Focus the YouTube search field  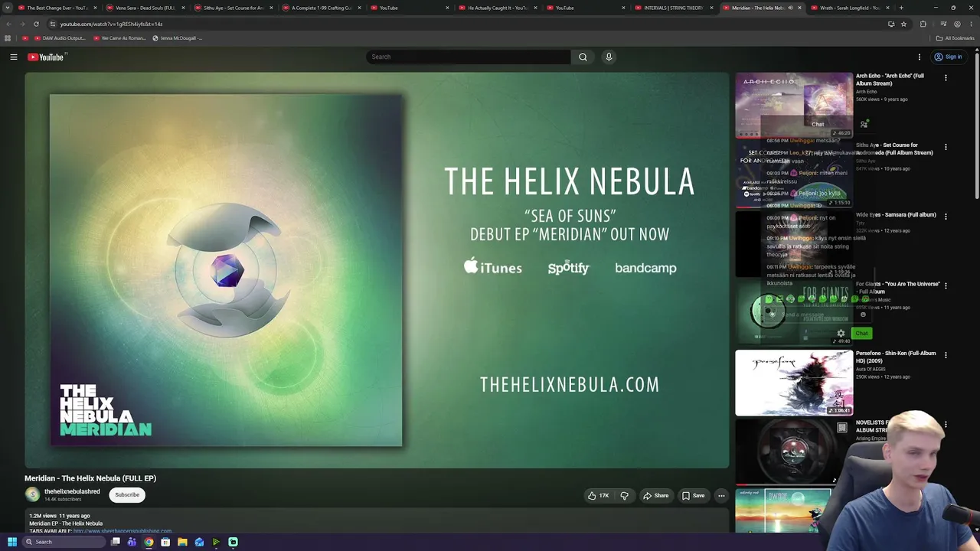tap(469, 57)
